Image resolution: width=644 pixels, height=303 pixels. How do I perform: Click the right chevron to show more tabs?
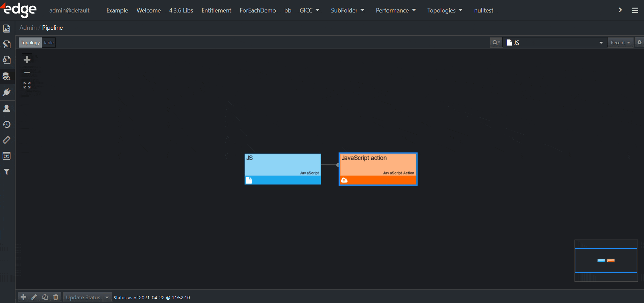point(620,10)
